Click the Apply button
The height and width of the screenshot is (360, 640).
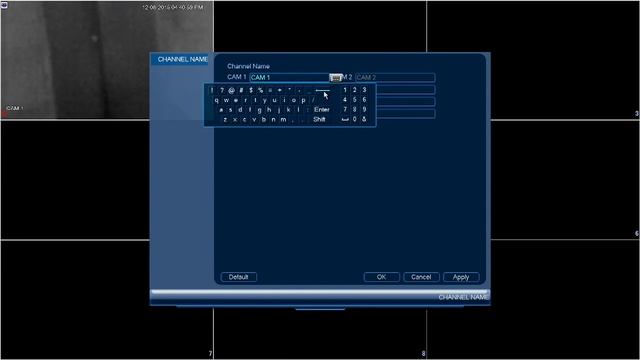[461, 277]
